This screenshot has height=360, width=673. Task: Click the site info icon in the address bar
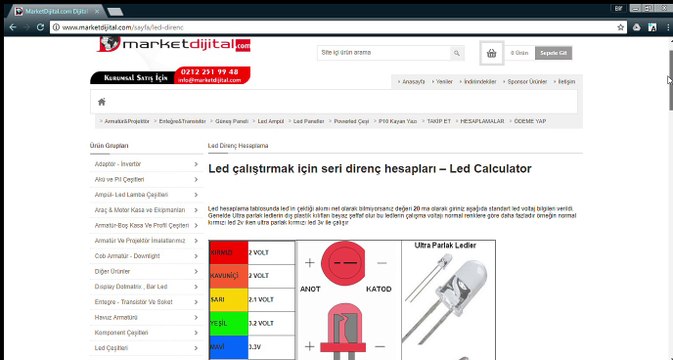tap(56, 27)
